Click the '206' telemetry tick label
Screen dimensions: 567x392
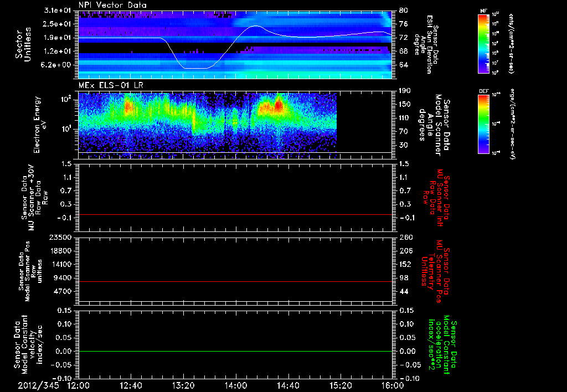(406, 251)
